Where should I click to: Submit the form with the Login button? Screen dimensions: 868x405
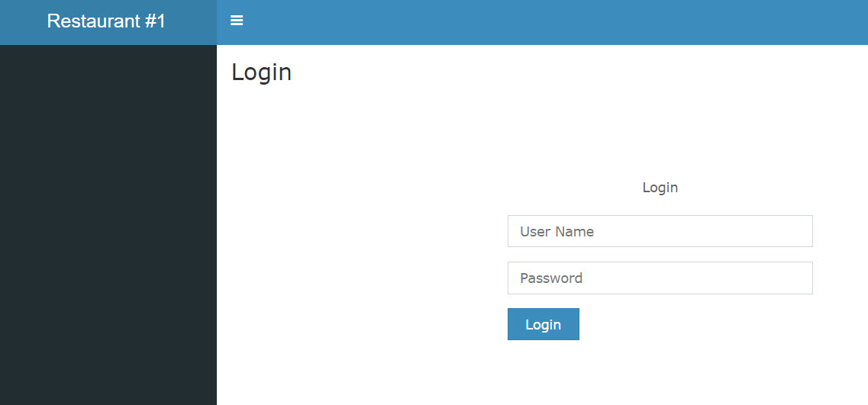(x=543, y=324)
